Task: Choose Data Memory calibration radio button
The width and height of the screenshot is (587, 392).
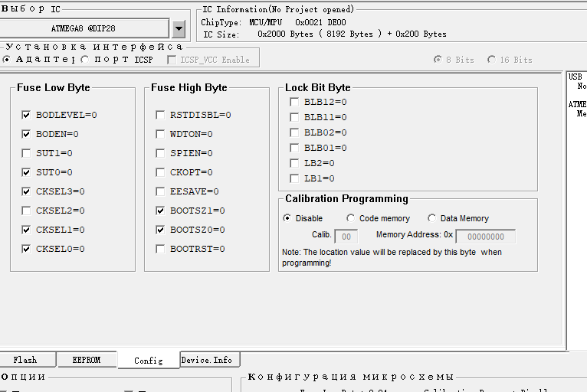Action: pos(432,218)
